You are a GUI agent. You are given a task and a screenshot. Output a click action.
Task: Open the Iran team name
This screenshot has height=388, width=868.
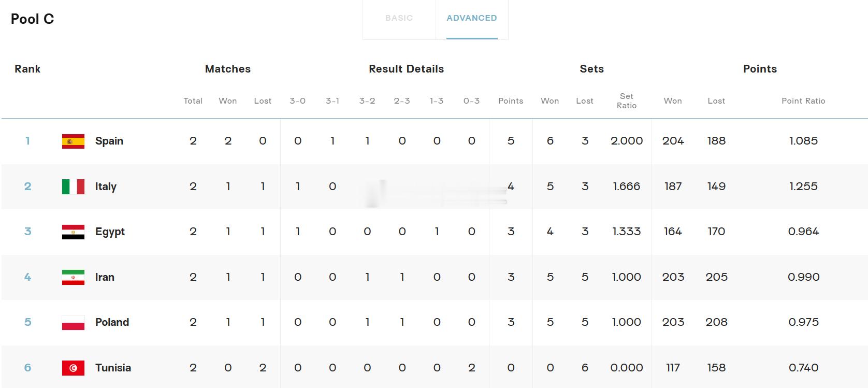tap(105, 277)
